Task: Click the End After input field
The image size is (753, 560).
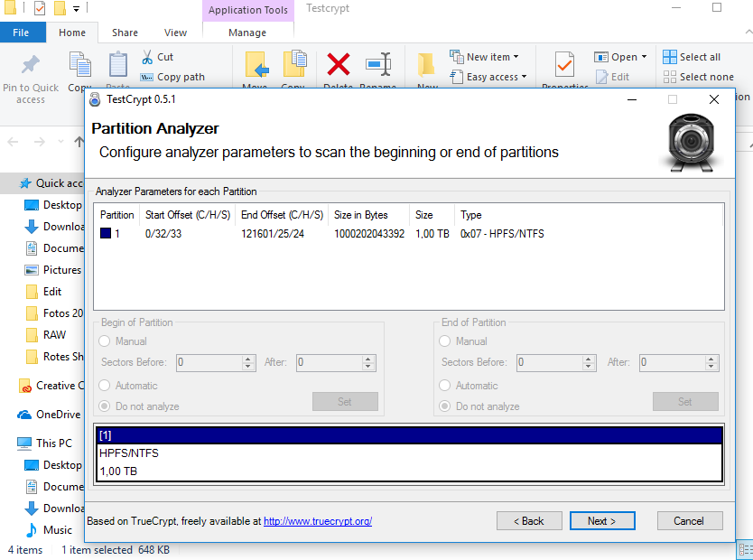Action: click(x=673, y=362)
